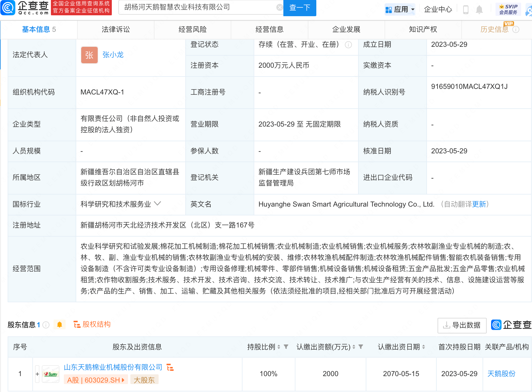Switch to 经营风险 tab
The width and height of the screenshot is (532, 392).
192,29
